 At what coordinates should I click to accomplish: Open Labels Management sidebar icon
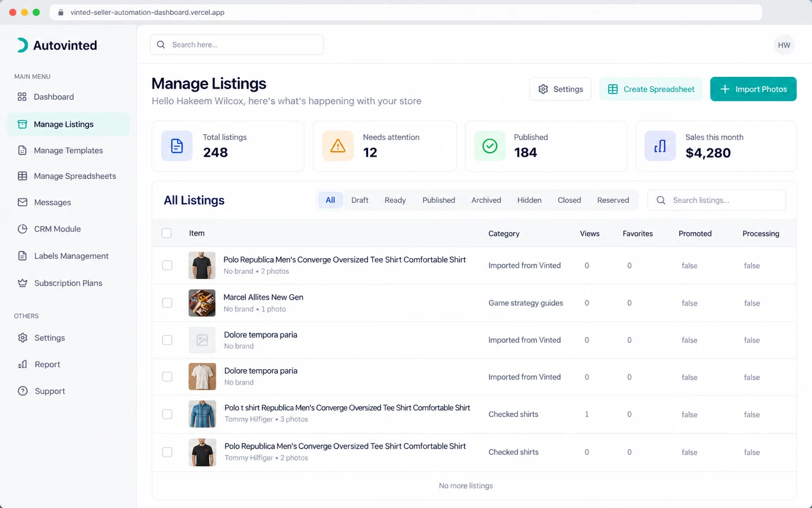point(22,256)
